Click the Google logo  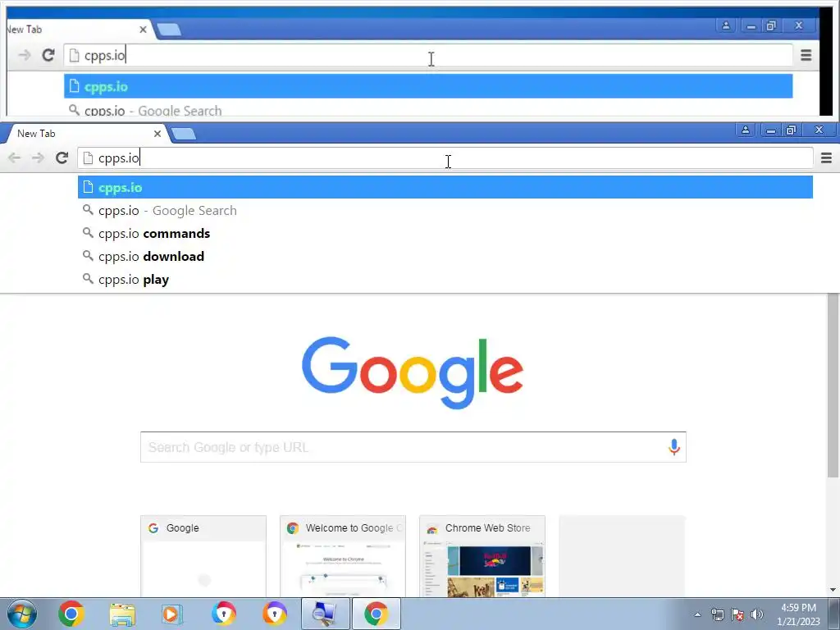click(x=413, y=372)
